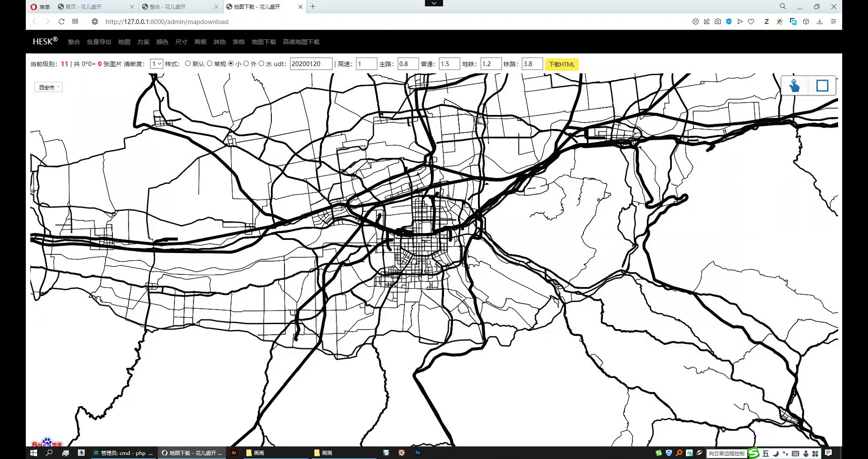Reload the current page
868x459 pixels.
[x=62, y=21]
